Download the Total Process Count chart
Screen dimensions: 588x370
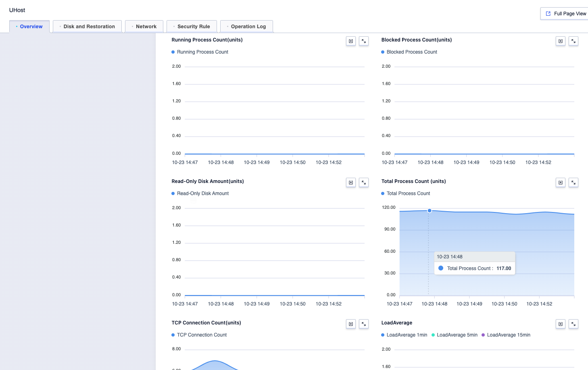[561, 183]
